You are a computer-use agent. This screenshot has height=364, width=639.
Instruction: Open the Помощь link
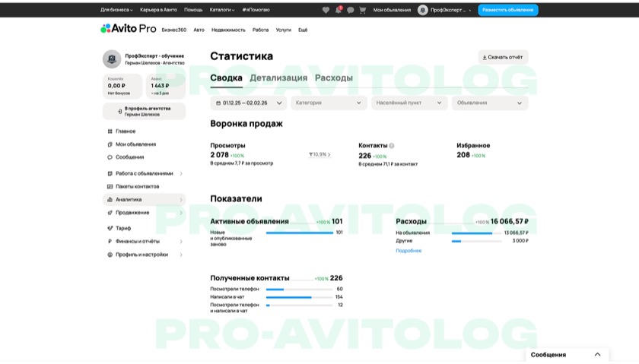coord(193,10)
